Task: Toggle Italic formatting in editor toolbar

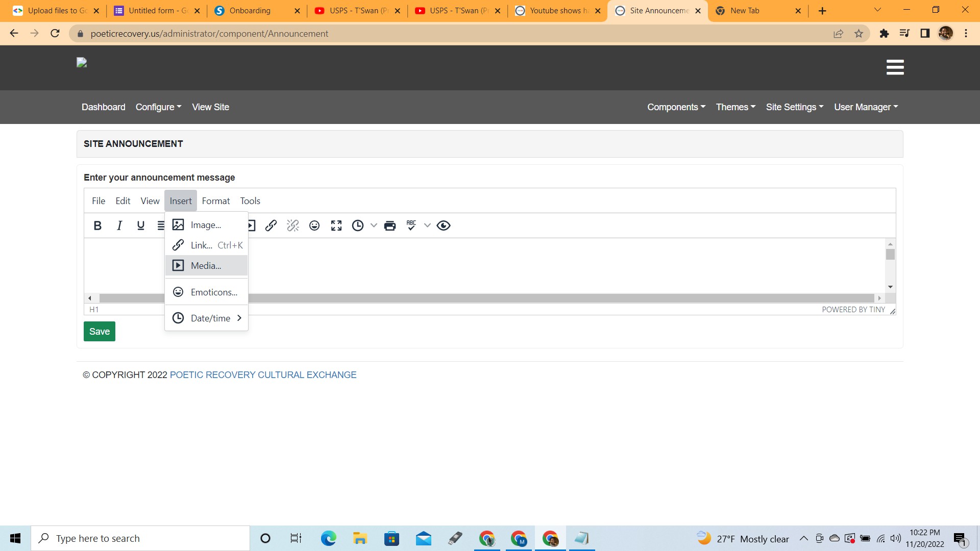Action: (119, 226)
